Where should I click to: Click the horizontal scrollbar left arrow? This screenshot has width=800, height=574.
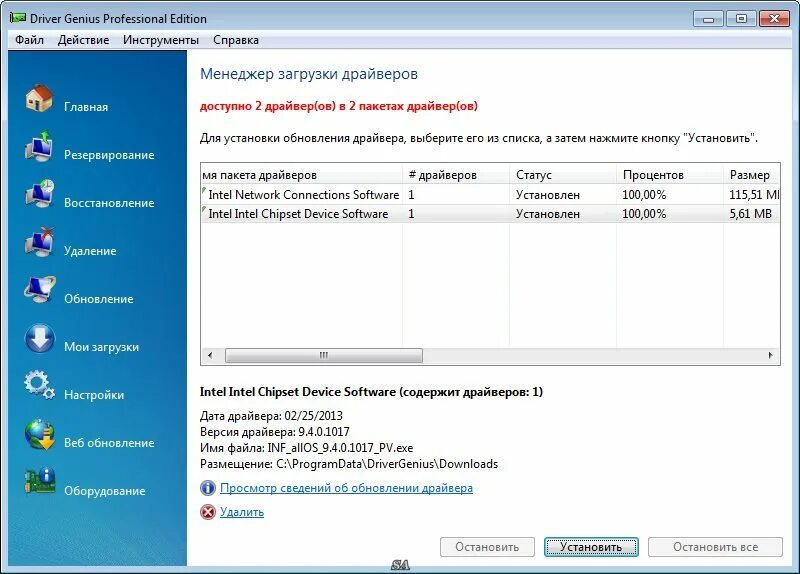[x=210, y=355]
